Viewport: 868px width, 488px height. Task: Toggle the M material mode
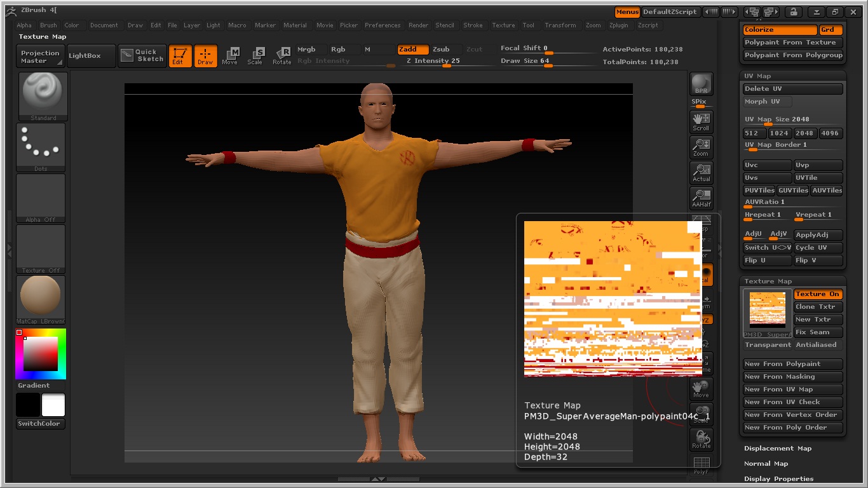[x=379, y=49]
